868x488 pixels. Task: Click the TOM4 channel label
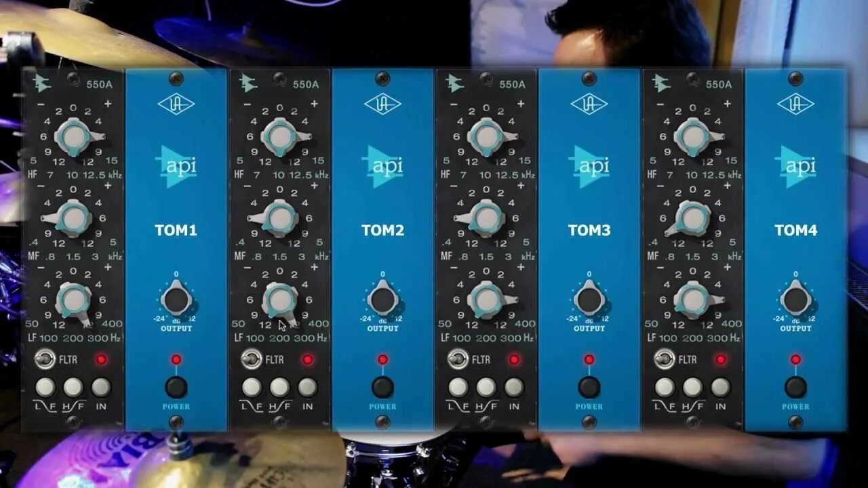(x=796, y=230)
